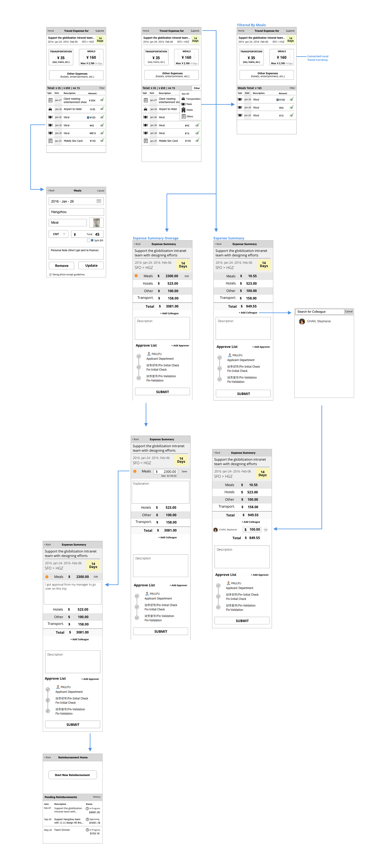The image size is (375, 868).
Task: Toggle the checkmark on the filtered ¥100 Meal row
Action: pos(292,99)
